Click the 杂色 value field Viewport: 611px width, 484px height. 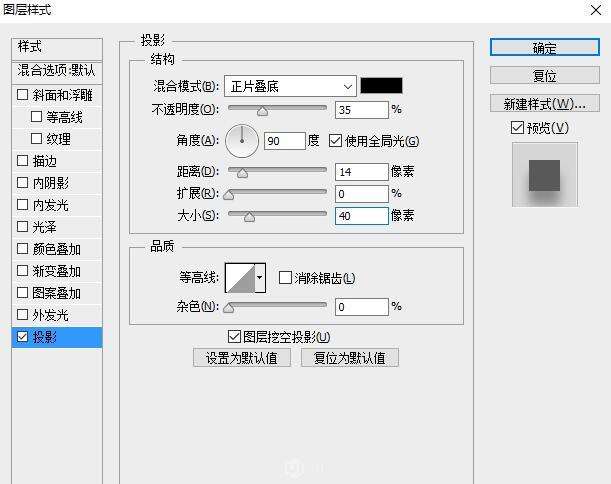click(362, 307)
